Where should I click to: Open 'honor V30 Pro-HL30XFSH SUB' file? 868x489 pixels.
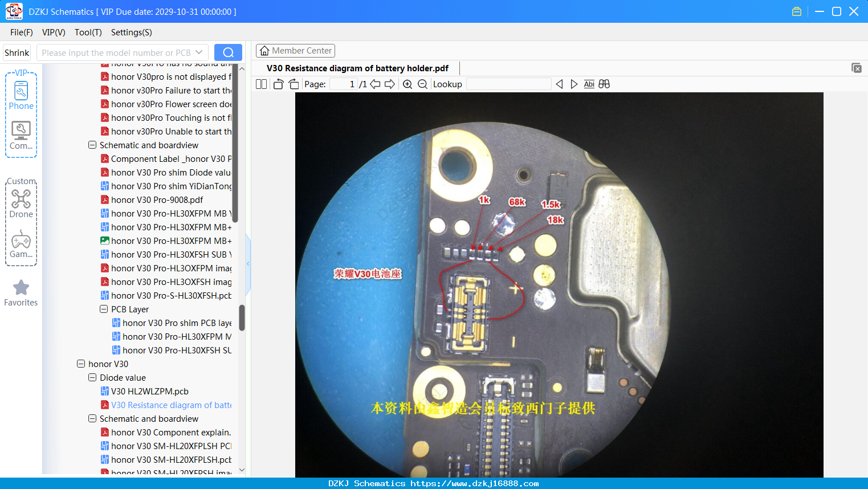[x=172, y=255]
